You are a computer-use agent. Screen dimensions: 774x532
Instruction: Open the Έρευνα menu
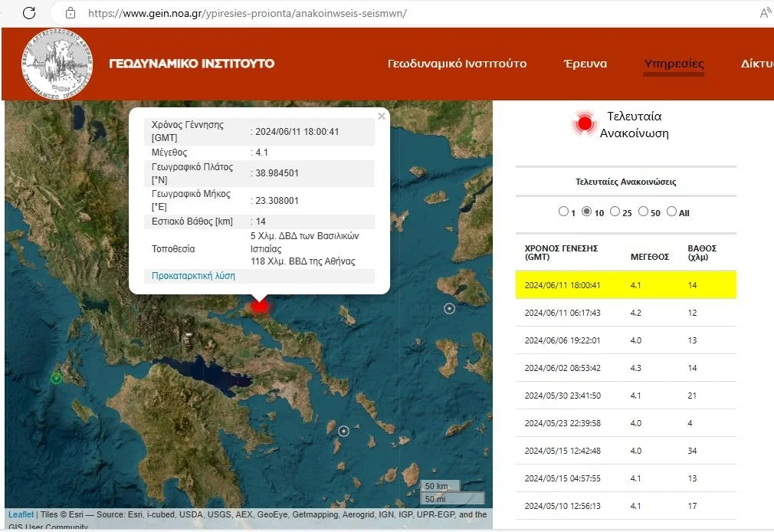click(x=585, y=64)
